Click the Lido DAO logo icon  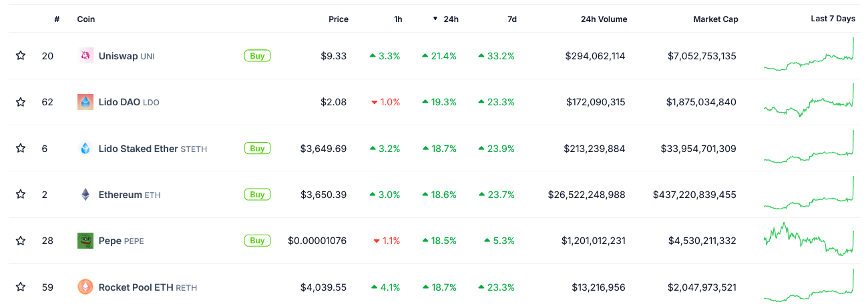[x=85, y=102]
